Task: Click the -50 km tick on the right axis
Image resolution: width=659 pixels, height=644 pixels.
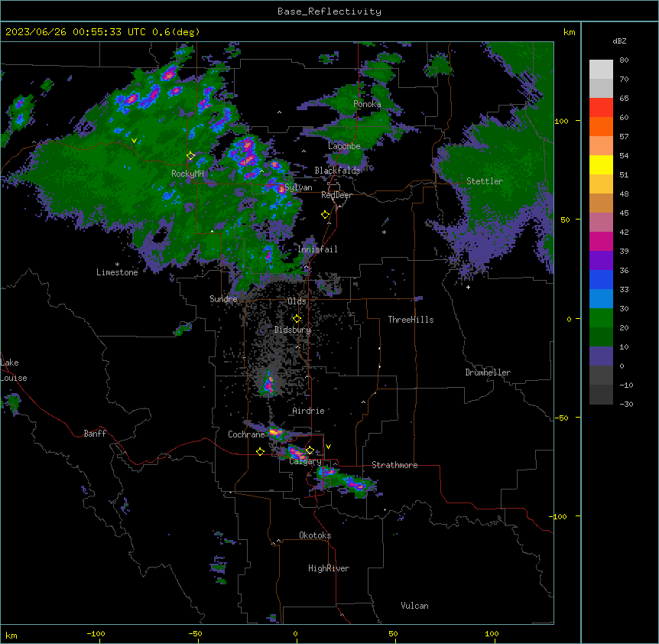Action: [561, 418]
